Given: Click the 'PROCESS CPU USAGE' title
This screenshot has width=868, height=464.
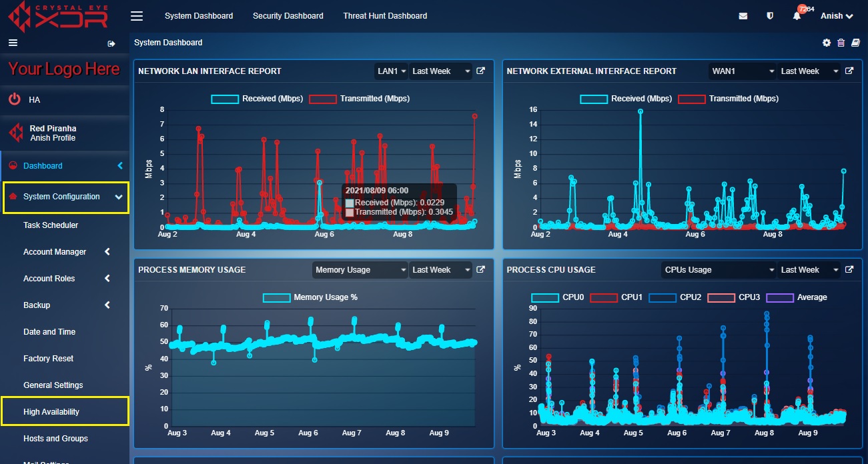Looking at the screenshot, I should tap(551, 270).
